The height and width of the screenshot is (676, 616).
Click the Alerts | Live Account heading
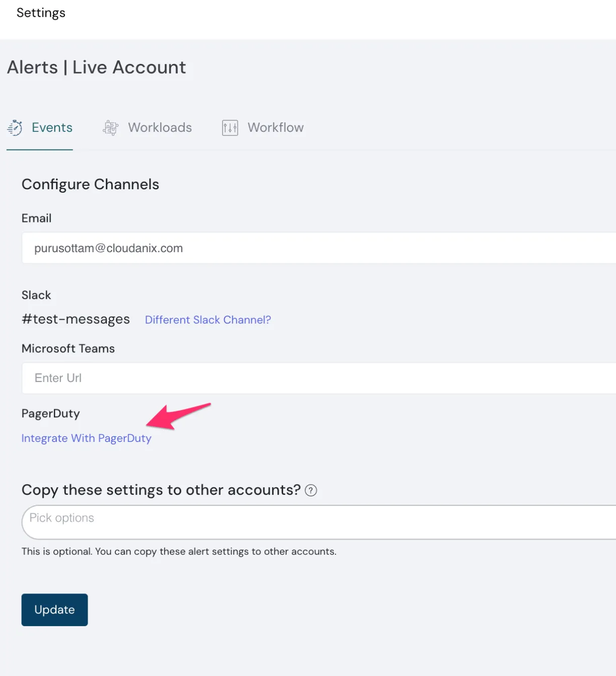tap(97, 67)
